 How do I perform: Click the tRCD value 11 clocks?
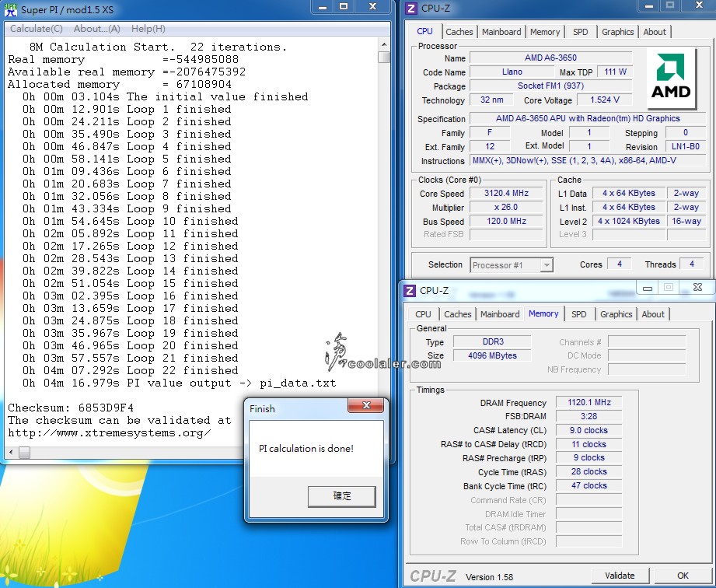[589, 444]
